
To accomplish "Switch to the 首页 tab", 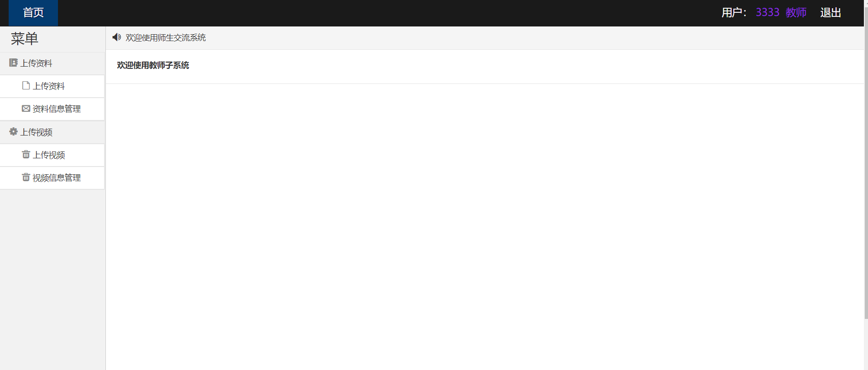I will (33, 13).
